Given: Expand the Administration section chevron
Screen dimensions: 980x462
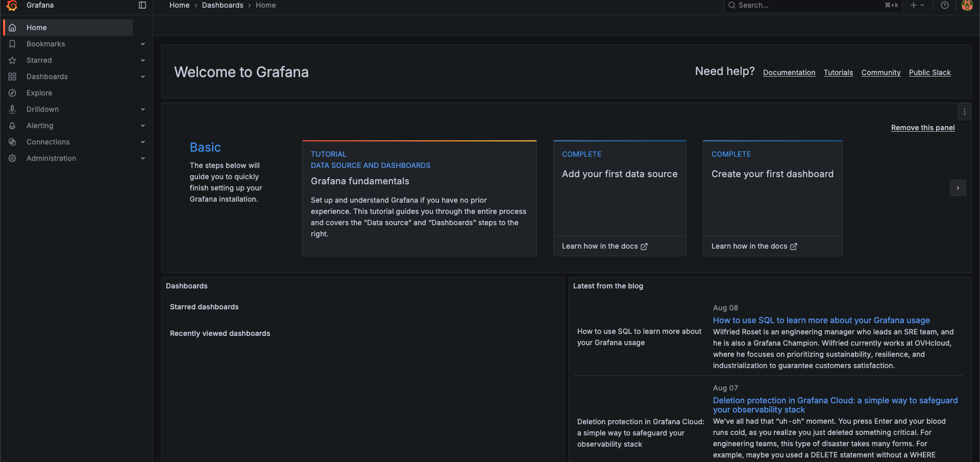Looking at the screenshot, I should click(143, 158).
